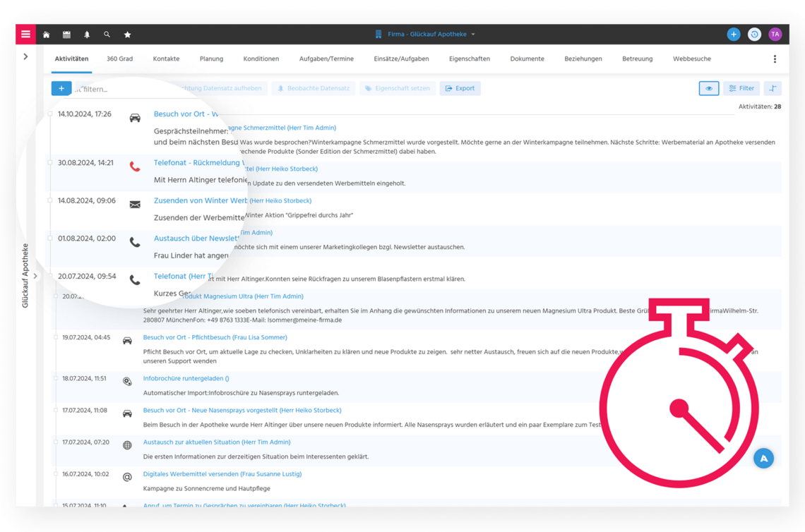Click the car icon on the Besuch vor Ort activity
Image resolution: width=805 pixels, height=532 pixels.
coord(134,118)
